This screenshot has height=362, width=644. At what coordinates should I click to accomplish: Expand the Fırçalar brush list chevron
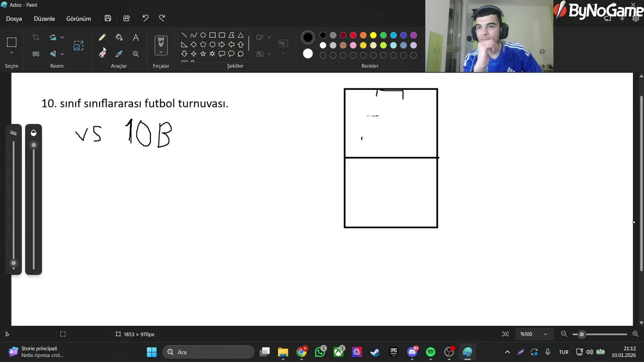point(161,52)
